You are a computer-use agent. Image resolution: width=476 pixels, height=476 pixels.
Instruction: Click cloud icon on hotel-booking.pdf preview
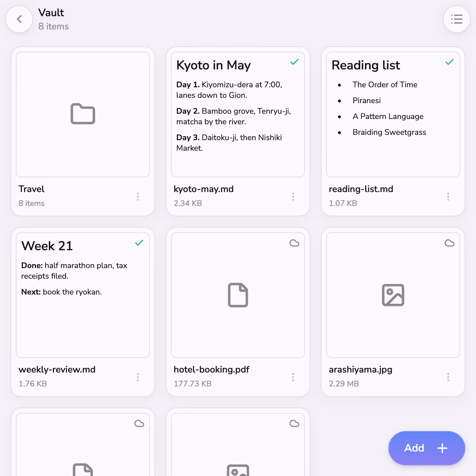click(x=294, y=243)
